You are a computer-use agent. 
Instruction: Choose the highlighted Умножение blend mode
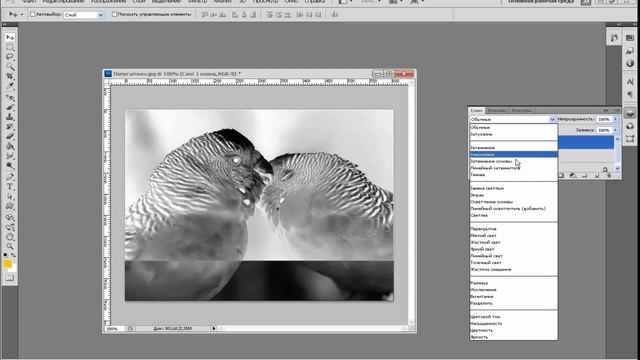(x=513, y=154)
